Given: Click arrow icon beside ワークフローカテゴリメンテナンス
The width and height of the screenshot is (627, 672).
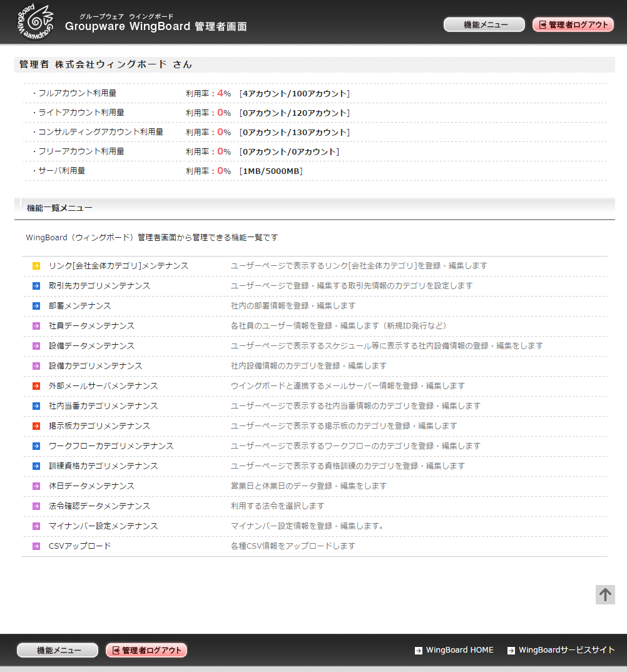Looking at the screenshot, I should click(36, 446).
